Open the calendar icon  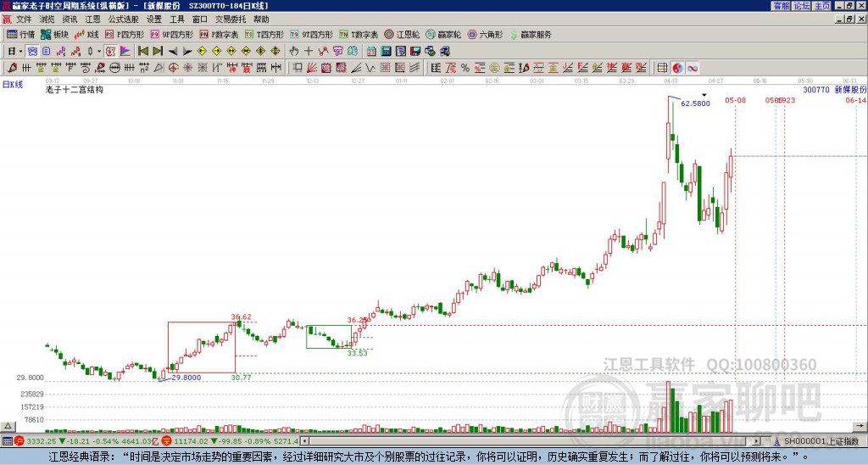[x=371, y=51]
